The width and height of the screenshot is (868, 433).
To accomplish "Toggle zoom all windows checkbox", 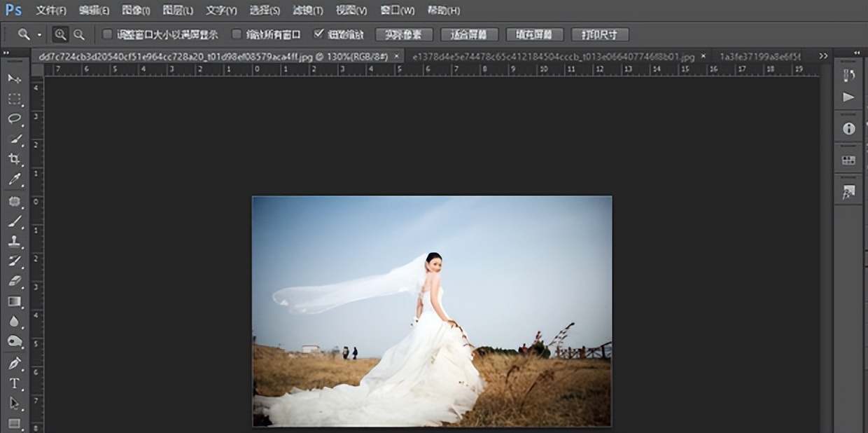I will pyautogui.click(x=237, y=34).
